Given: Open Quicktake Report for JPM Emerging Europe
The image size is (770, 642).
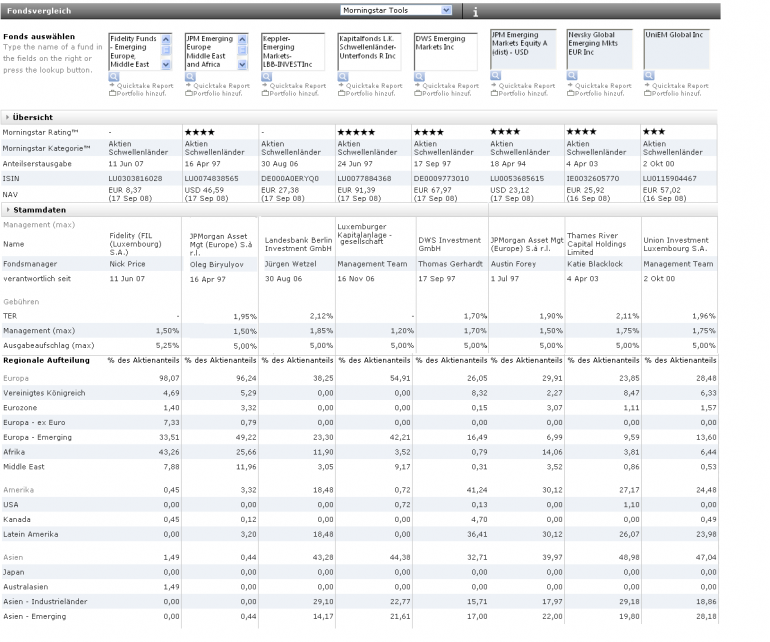Looking at the screenshot, I should tap(221, 85).
